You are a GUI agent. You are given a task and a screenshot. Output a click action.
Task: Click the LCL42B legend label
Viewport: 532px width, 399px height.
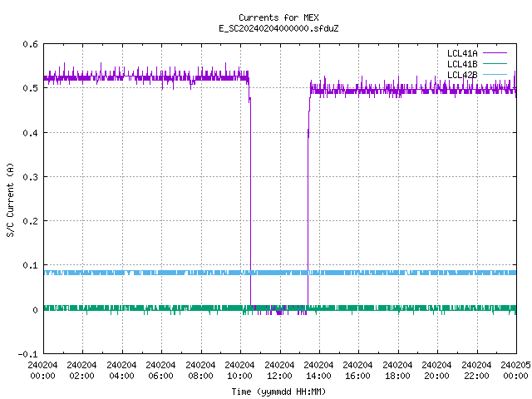[462, 75]
